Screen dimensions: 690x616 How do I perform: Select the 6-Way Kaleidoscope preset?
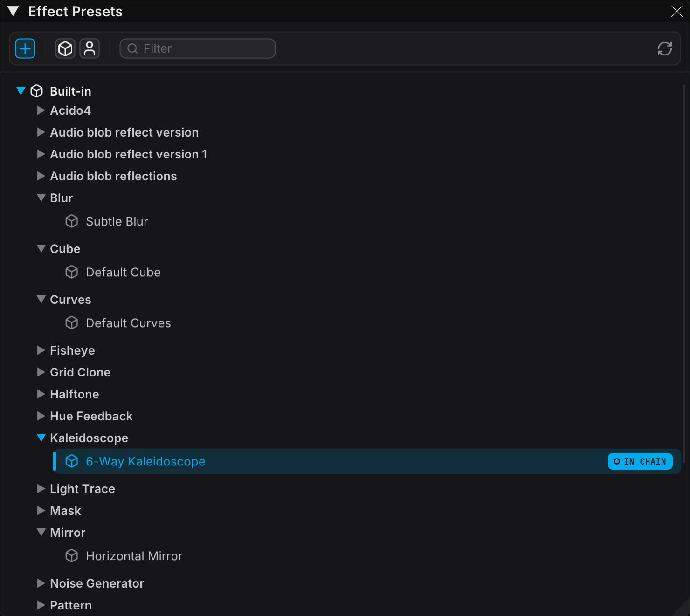coord(367,461)
